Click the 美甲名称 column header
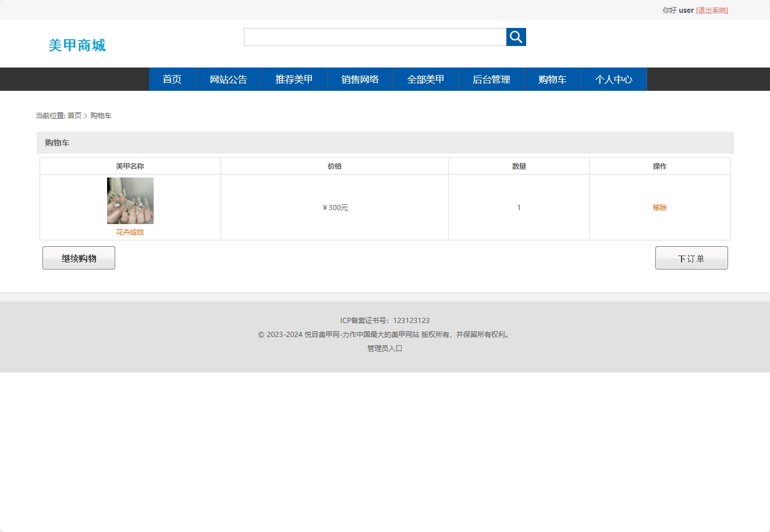This screenshot has height=532, width=770. click(130, 166)
